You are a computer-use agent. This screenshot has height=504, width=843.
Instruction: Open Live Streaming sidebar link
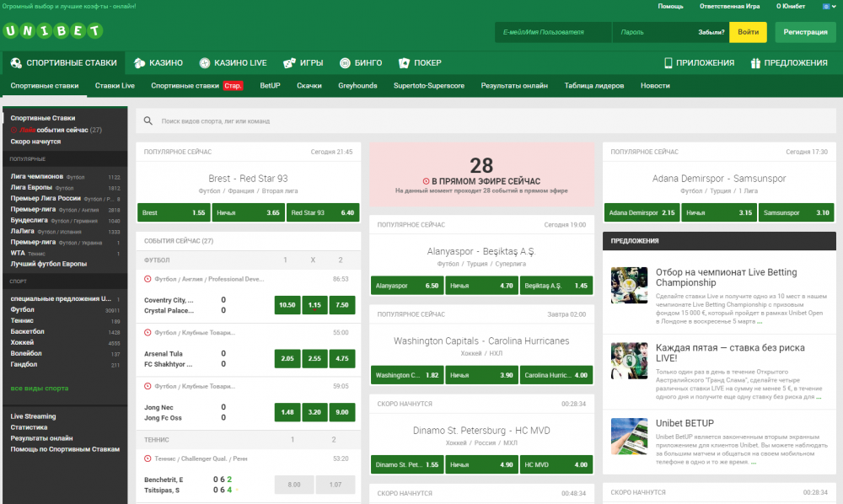point(33,416)
